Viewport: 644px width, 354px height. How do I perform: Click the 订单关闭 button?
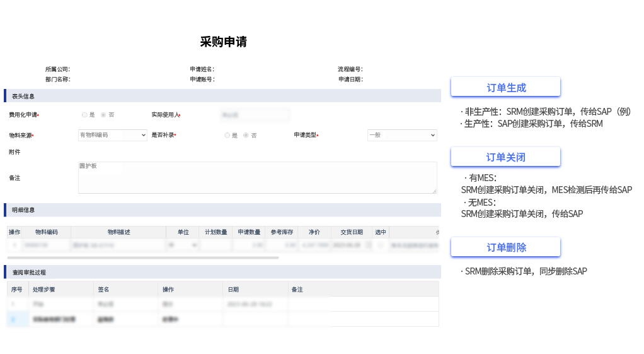(x=505, y=157)
